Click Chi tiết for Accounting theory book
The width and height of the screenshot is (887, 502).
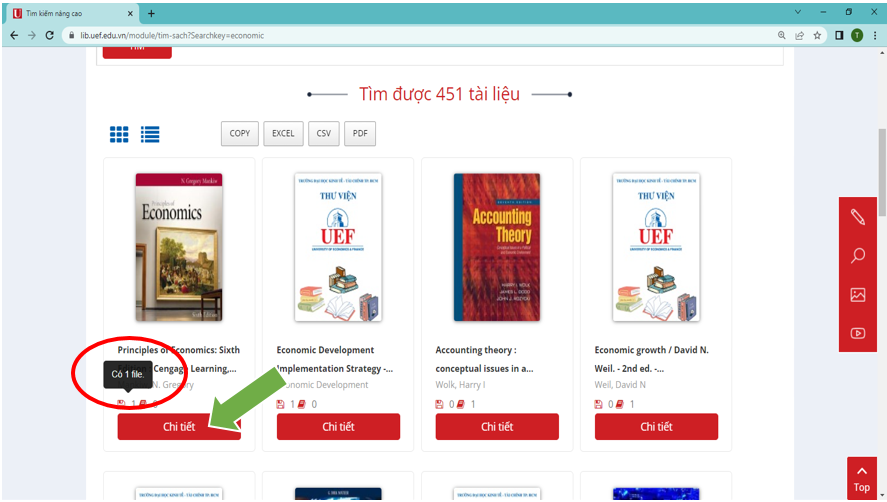497,427
